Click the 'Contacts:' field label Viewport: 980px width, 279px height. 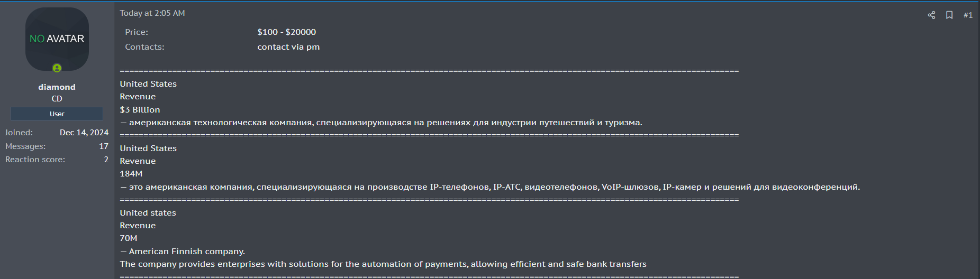point(144,47)
